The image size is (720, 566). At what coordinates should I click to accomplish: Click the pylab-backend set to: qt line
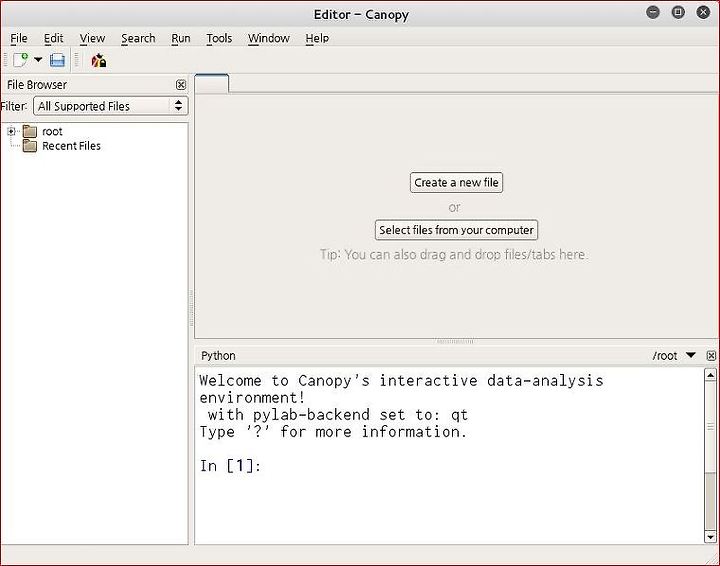click(x=338, y=415)
